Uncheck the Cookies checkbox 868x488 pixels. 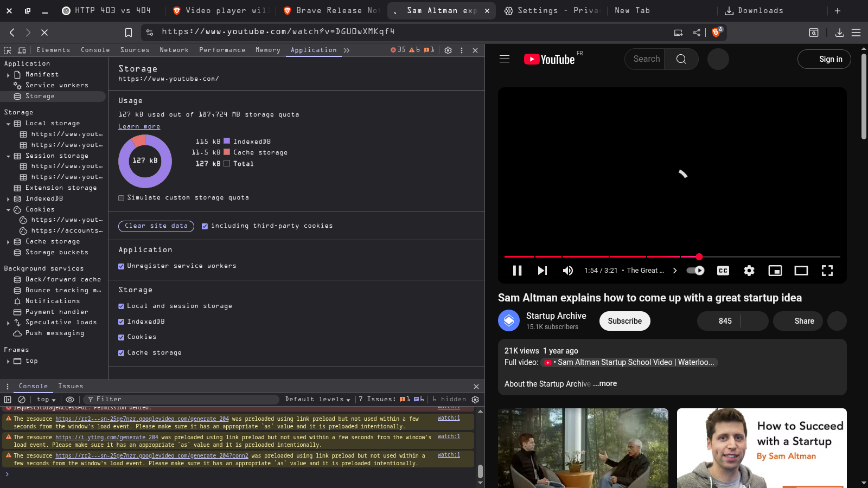point(122,337)
